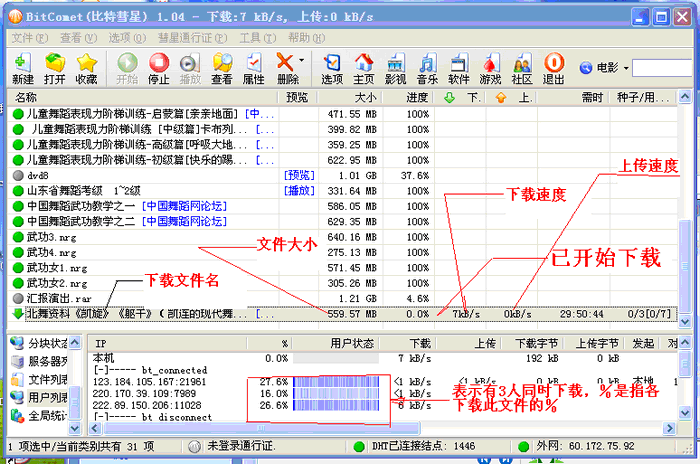Sort by download speed column header
700x464 pixels.
coord(460,97)
